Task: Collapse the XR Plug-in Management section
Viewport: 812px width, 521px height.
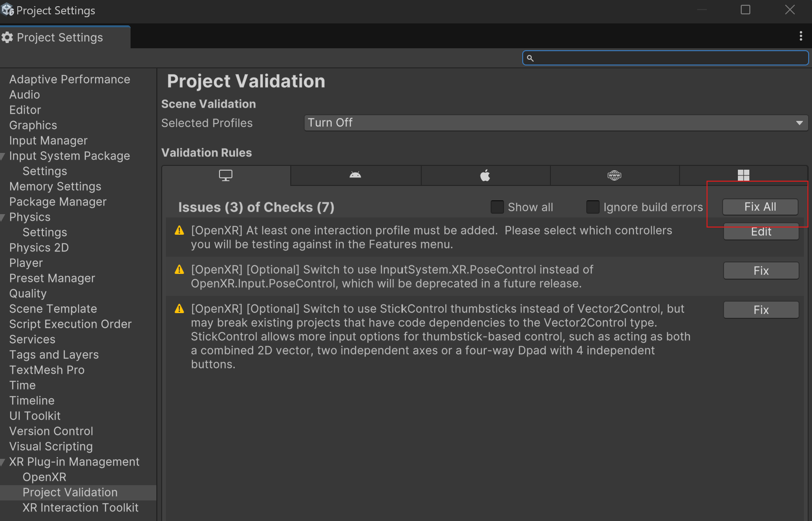Action: (3, 462)
